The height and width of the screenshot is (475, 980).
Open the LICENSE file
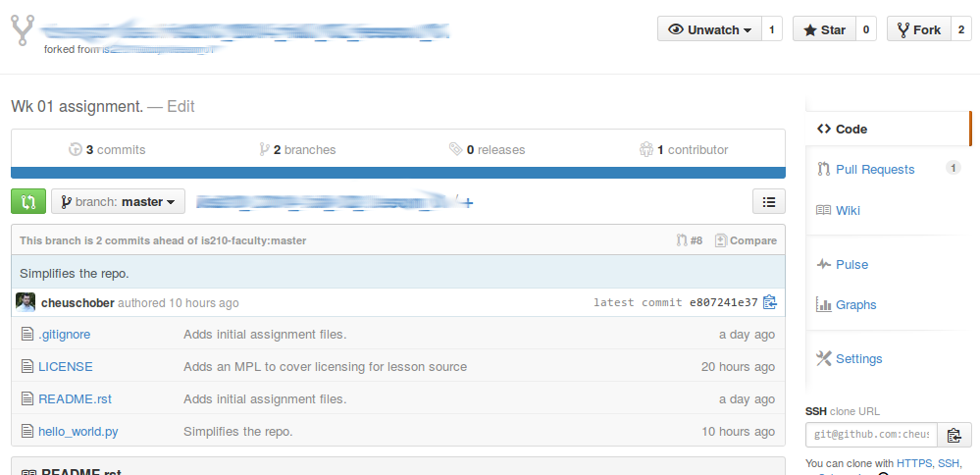[66, 366]
